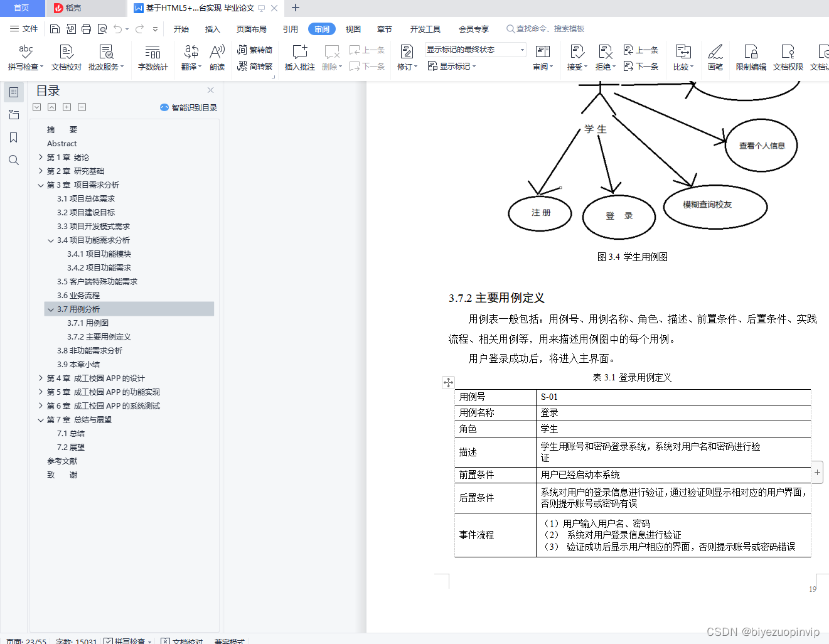Open search in the left sidebar
Image resolution: width=829 pixels, height=644 pixels.
point(13,160)
